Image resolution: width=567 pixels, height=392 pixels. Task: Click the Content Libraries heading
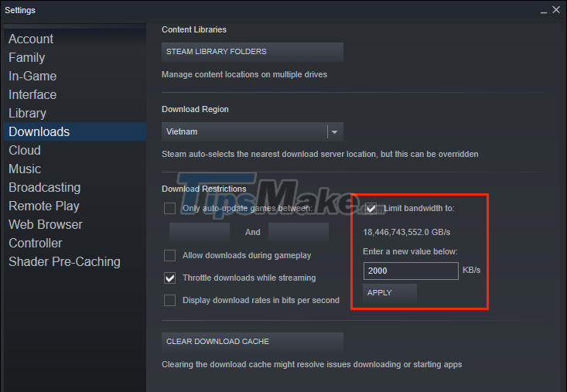tap(194, 29)
